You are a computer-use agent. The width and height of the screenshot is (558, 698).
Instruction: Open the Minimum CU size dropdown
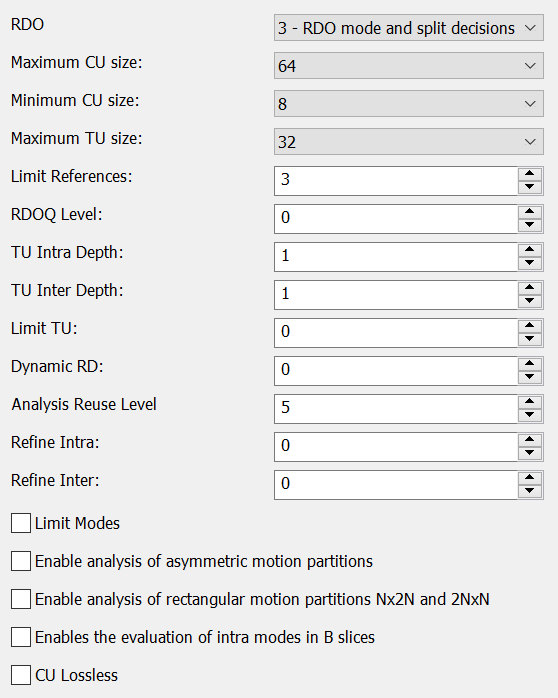click(x=408, y=104)
